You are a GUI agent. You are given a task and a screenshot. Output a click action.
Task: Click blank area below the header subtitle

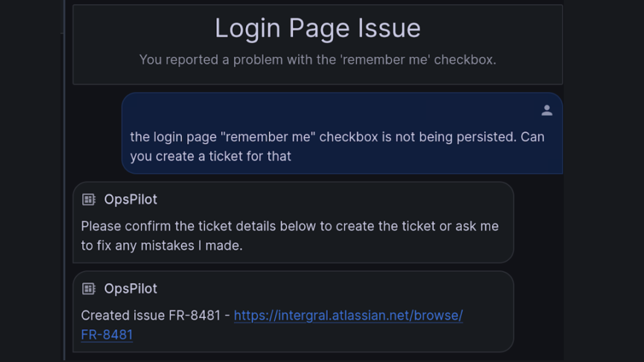(x=318, y=76)
